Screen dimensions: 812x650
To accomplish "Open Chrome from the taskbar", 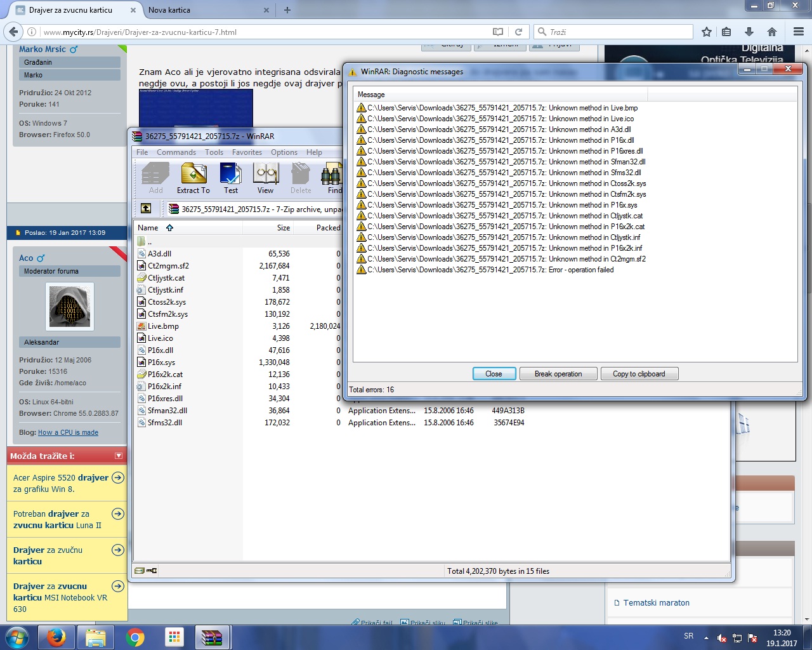I will (x=135, y=637).
